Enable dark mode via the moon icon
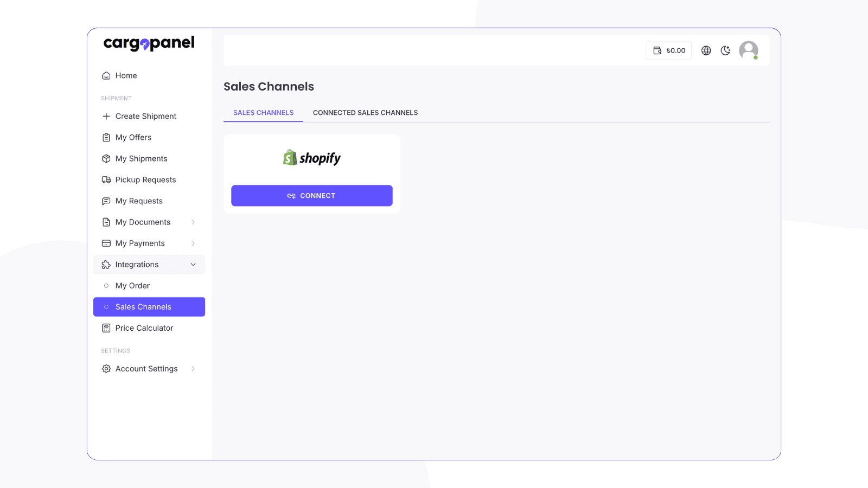 point(726,50)
